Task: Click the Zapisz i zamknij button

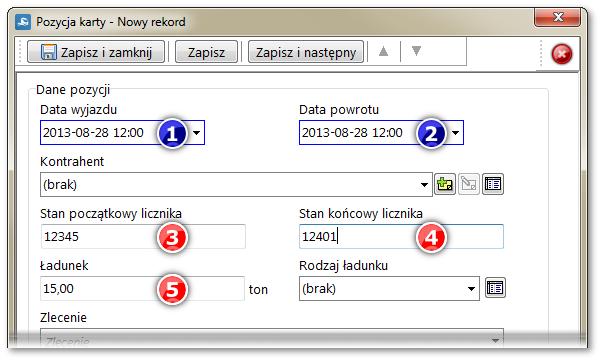Action: pos(96,52)
